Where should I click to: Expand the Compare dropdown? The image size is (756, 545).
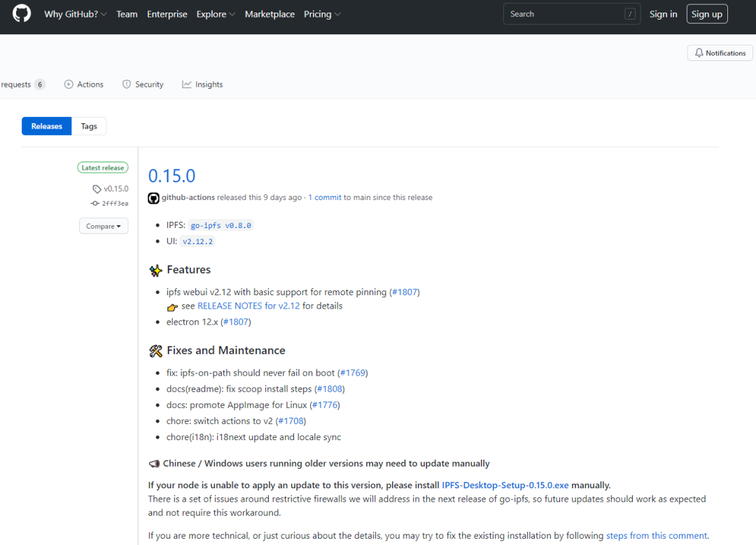(104, 226)
